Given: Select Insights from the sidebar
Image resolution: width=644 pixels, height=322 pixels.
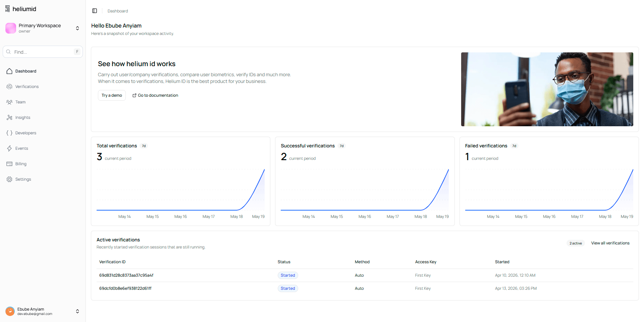Looking at the screenshot, I should 43,118.
